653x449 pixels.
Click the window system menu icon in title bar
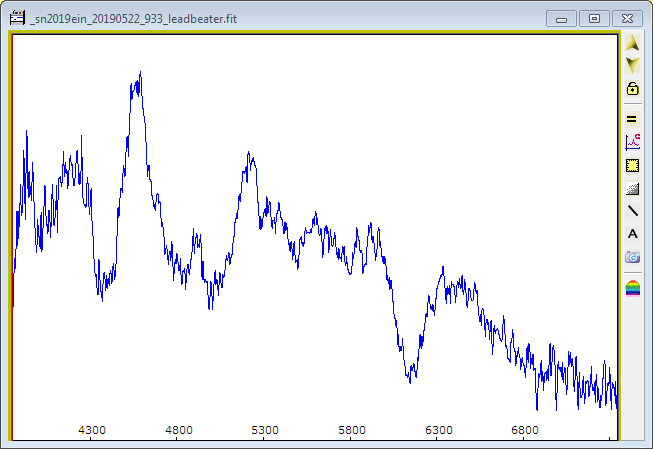tap(17, 17)
